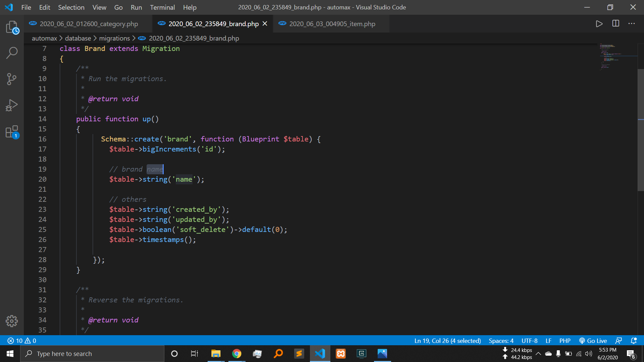Run the PHP file with play icon
644x362 pixels.
599,24
